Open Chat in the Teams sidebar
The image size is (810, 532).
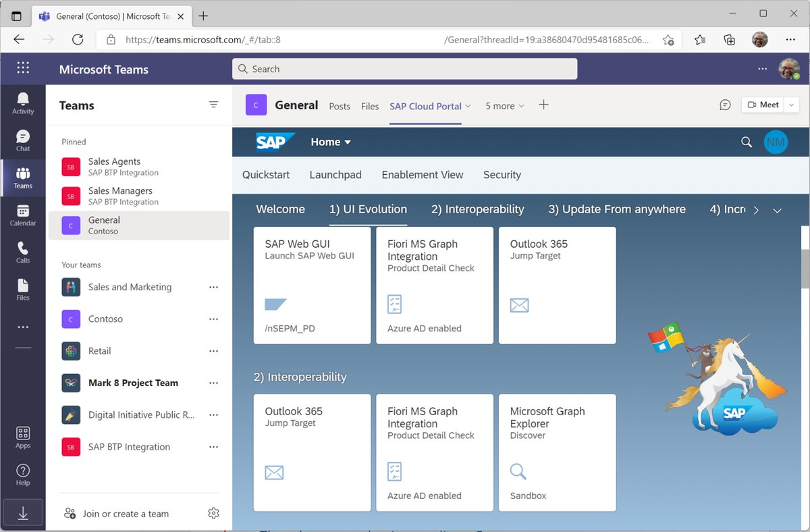(x=23, y=140)
